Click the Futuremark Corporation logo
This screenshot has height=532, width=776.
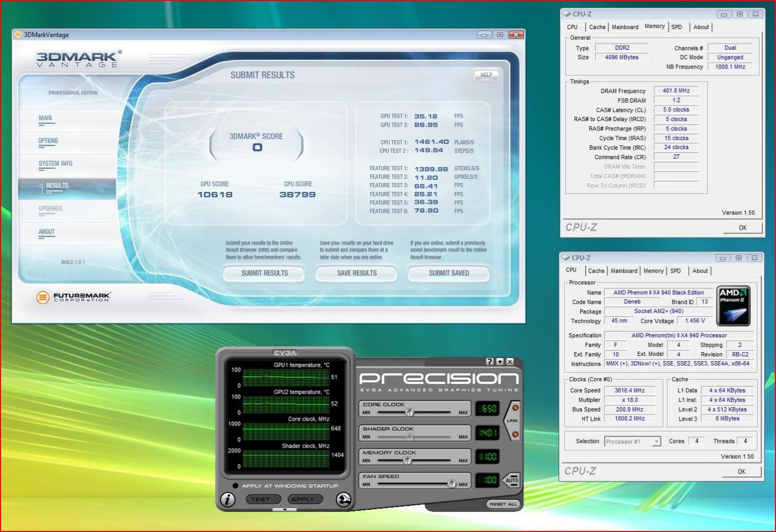coord(73,297)
